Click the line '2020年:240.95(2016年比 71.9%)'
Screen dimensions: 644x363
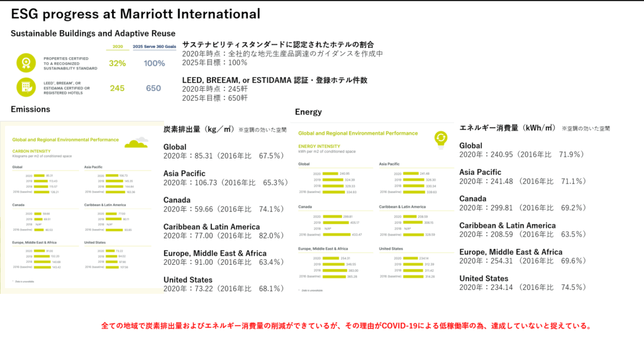522,155
